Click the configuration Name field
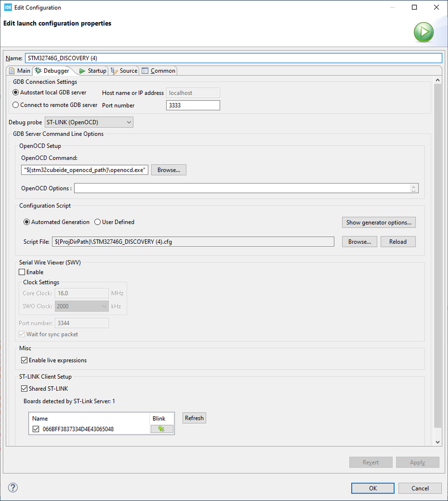 tap(234, 58)
